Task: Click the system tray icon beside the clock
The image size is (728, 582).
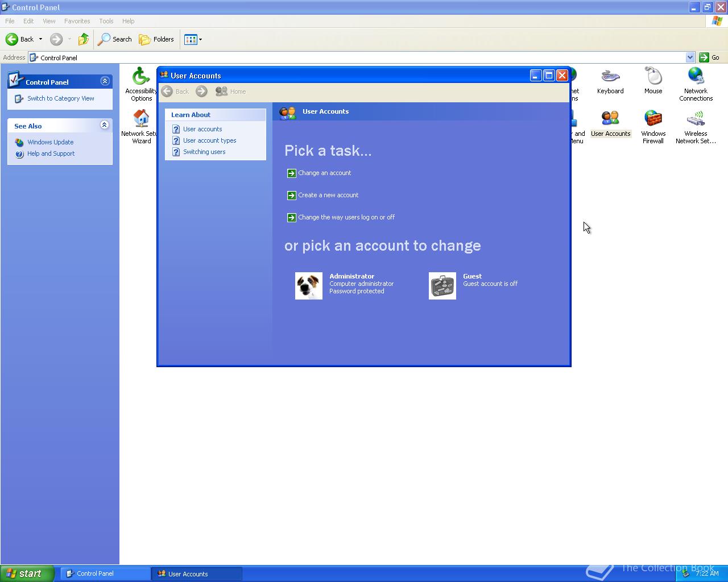Action: point(685,573)
